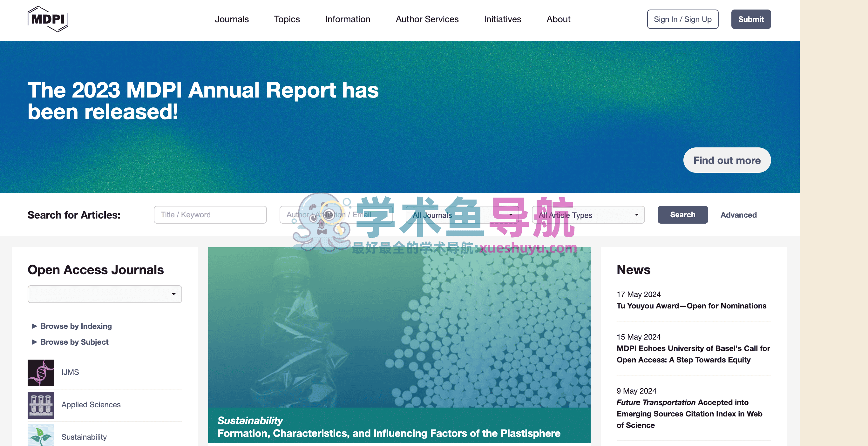The width and height of the screenshot is (868, 446).
Task: Click the Submit button
Action: tap(750, 19)
